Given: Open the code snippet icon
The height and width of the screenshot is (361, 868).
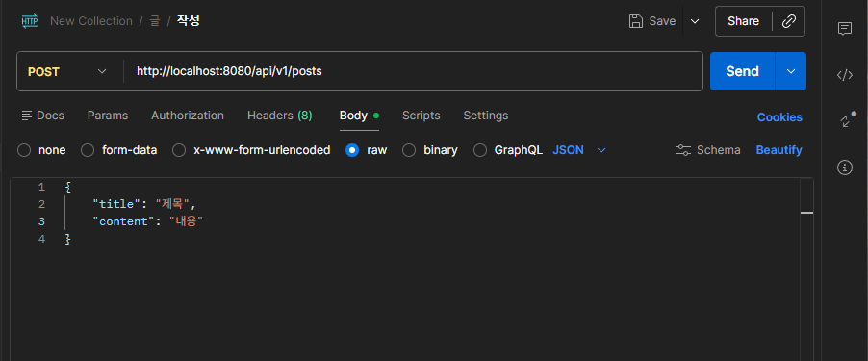Looking at the screenshot, I should point(845,75).
